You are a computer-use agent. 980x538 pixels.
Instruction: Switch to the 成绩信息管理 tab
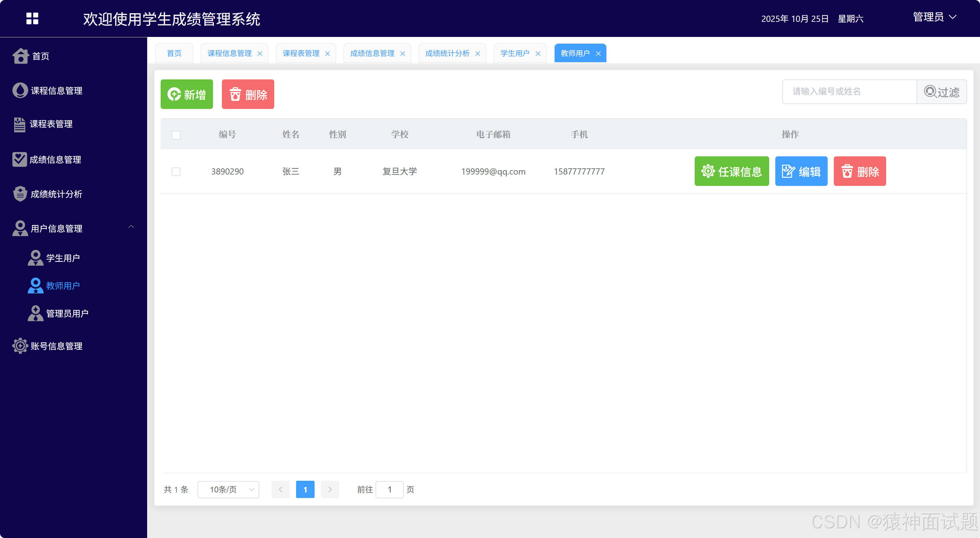(372, 53)
